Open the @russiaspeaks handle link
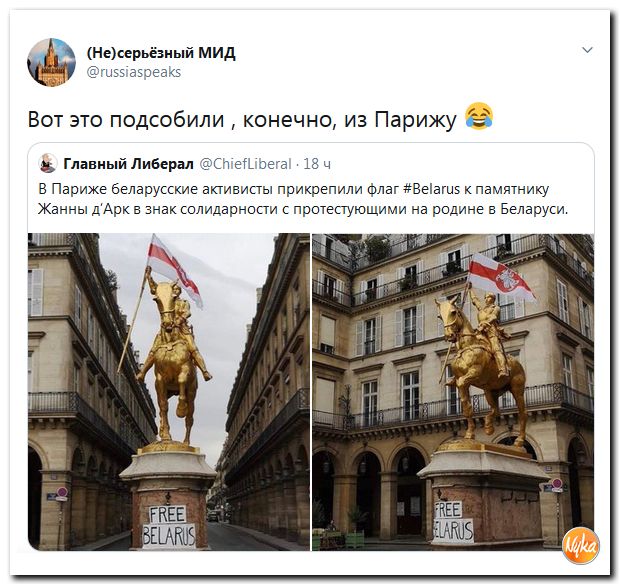This screenshot has width=621, height=586. point(134,72)
